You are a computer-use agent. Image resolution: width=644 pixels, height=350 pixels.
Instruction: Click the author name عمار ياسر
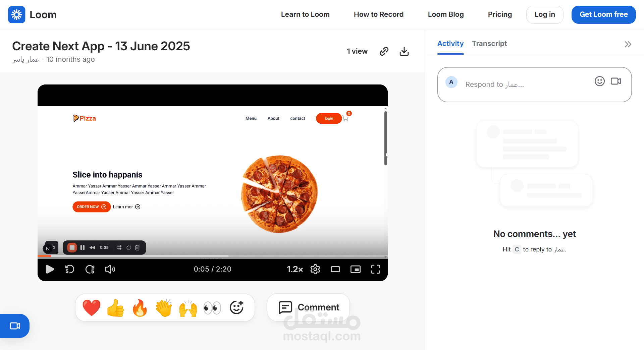26,59
